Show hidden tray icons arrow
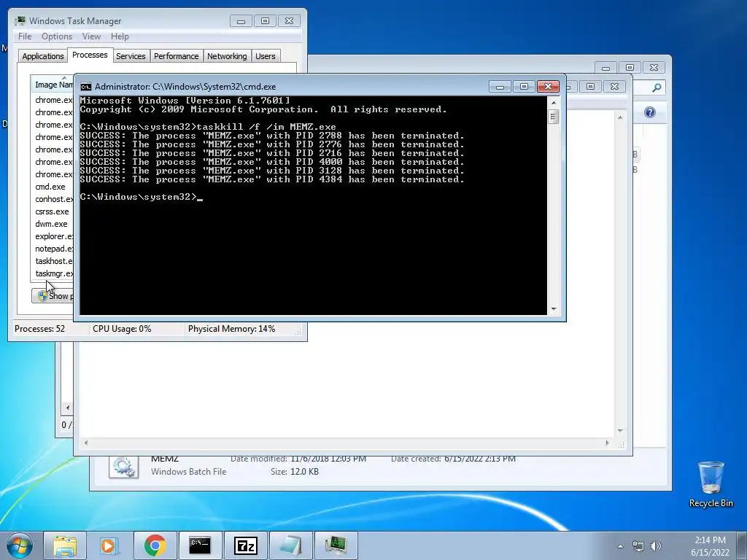This screenshot has width=747, height=560. (x=620, y=546)
